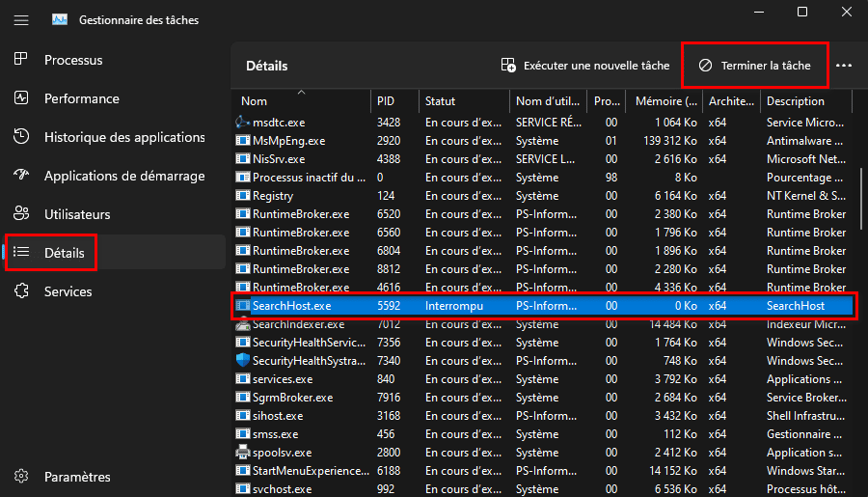Screen dimensions: 868x497
Task: Click the Détails list icon
Action: (21, 252)
